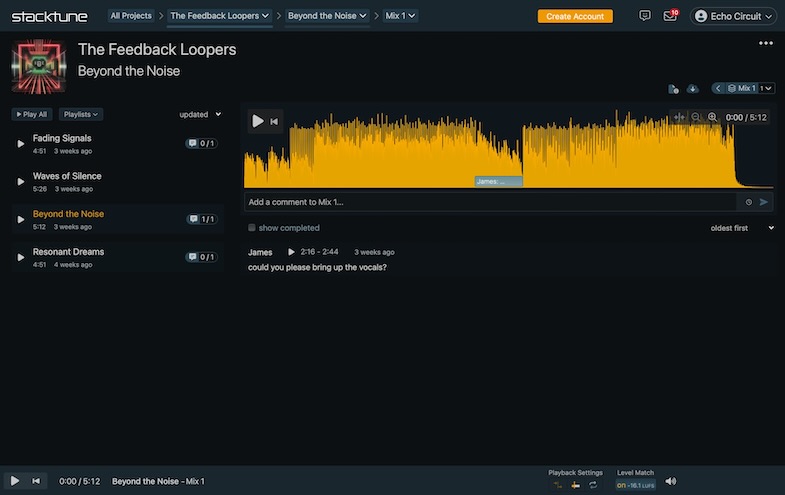Play the Resonant Dreams track
This screenshot has width=785, height=495.
coord(21,257)
